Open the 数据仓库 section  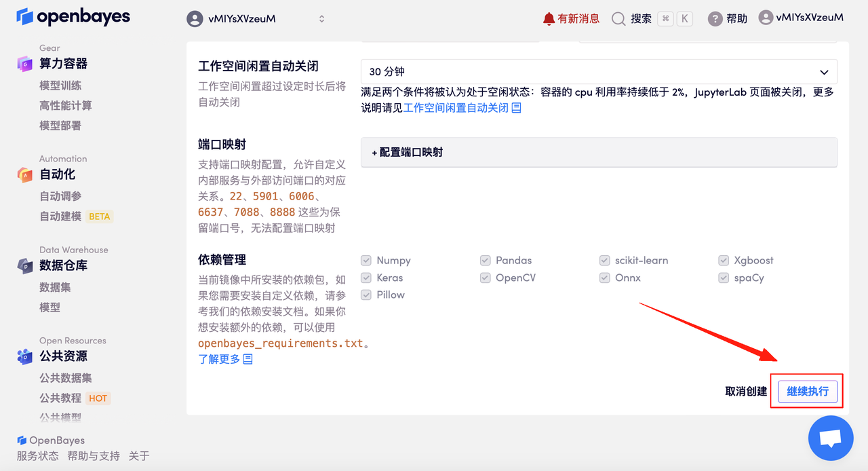(63, 265)
